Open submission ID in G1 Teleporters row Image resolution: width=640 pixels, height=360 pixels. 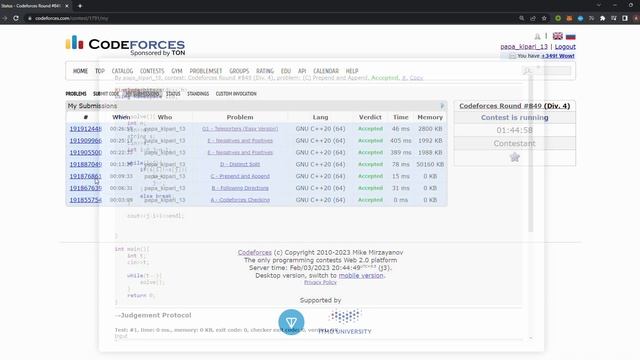click(x=86, y=129)
